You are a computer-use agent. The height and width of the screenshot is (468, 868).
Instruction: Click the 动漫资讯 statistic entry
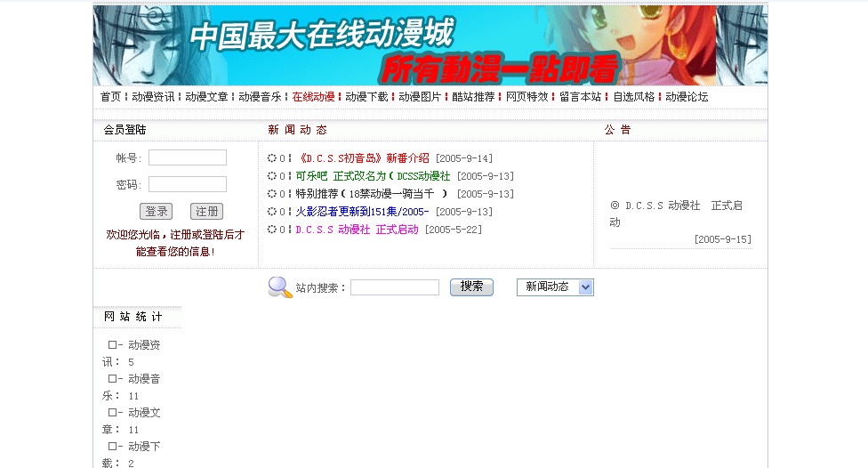[x=132, y=353]
